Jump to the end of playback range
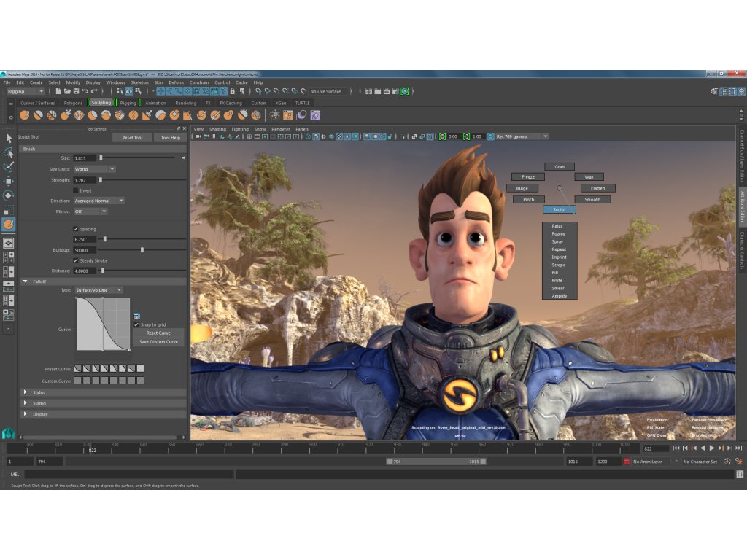This screenshot has width=747, height=560. [740, 448]
